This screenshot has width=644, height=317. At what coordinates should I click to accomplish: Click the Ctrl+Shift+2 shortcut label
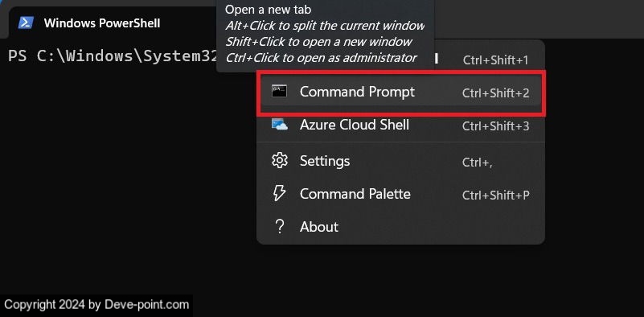[496, 93]
